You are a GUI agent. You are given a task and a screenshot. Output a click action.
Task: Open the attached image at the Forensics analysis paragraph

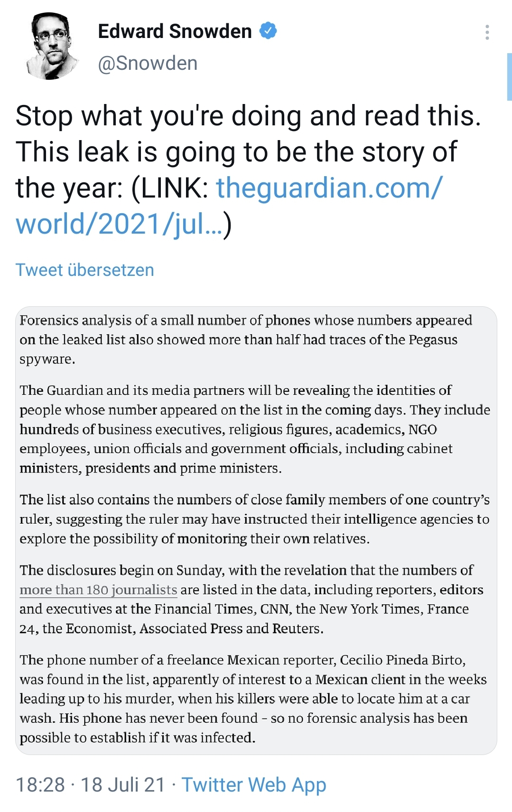click(246, 340)
